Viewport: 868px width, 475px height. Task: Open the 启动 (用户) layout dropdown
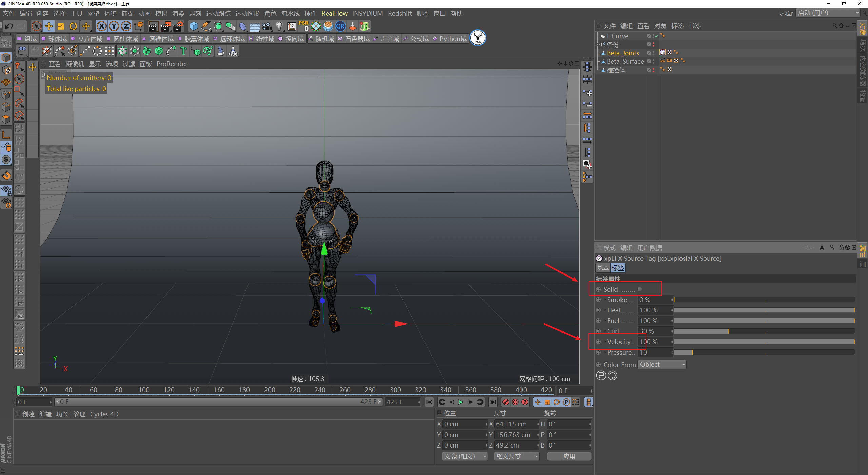[828, 13]
